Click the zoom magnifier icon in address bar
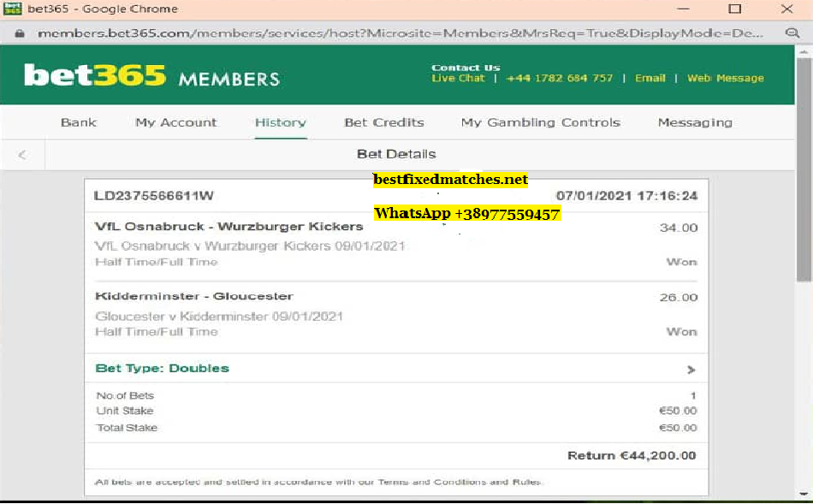This screenshot has height=504, width=813. [792, 33]
